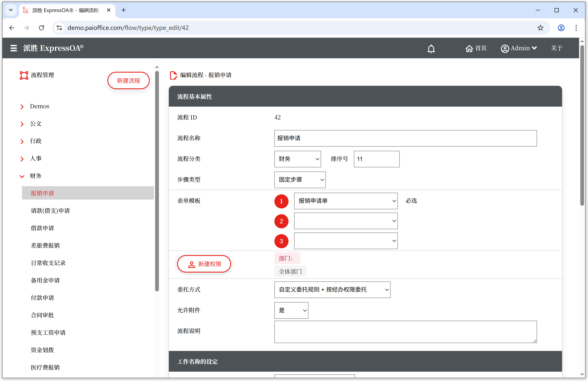Open the notification bell
Viewport: 588px width, 381px height.
431,49
